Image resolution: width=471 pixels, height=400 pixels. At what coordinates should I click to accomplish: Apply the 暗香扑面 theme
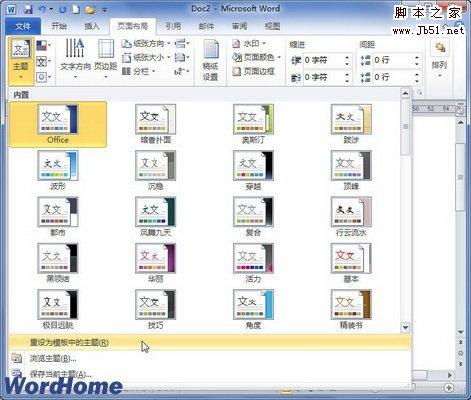click(x=155, y=124)
